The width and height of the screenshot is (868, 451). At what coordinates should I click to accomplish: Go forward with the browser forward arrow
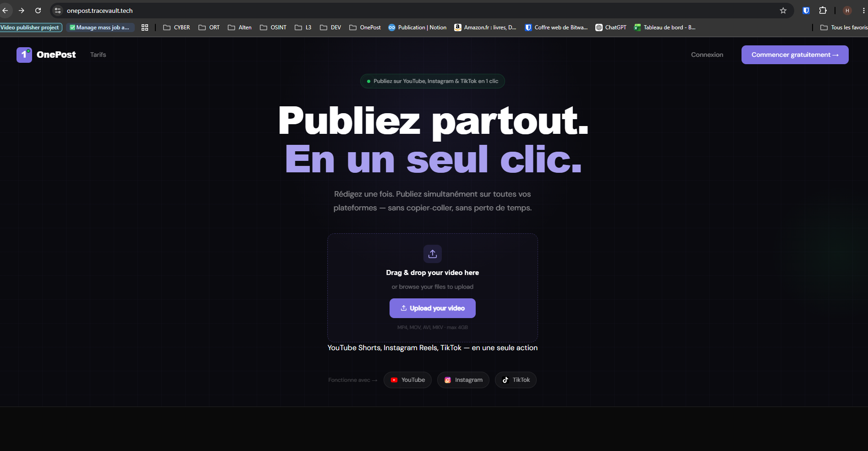[x=22, y=11]
